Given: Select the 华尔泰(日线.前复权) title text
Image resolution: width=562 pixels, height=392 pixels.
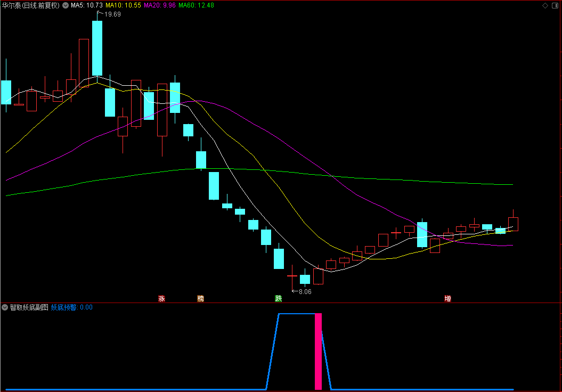Looking at the screenshot, I should click(x=31, y=5).
